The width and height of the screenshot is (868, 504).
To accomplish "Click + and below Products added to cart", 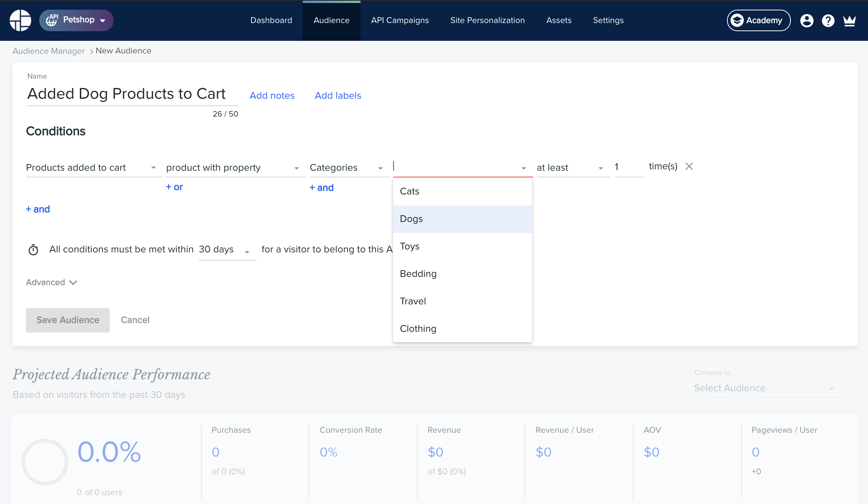I will [38, 209].
